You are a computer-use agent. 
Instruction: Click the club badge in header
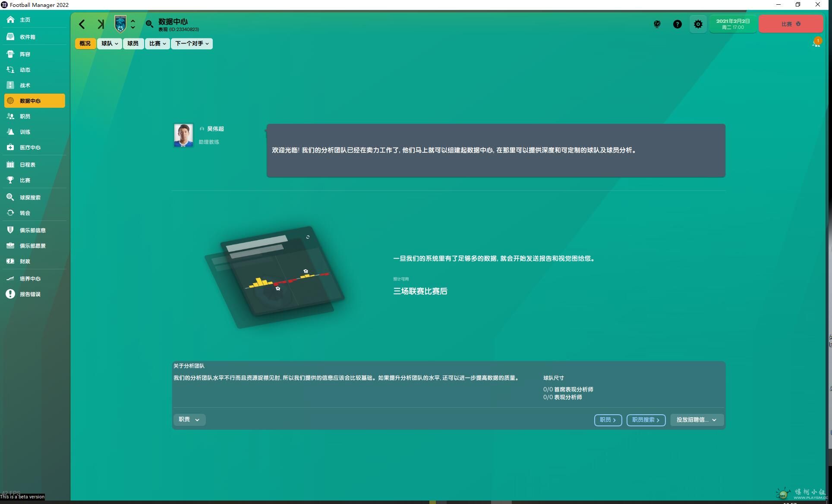120,24
